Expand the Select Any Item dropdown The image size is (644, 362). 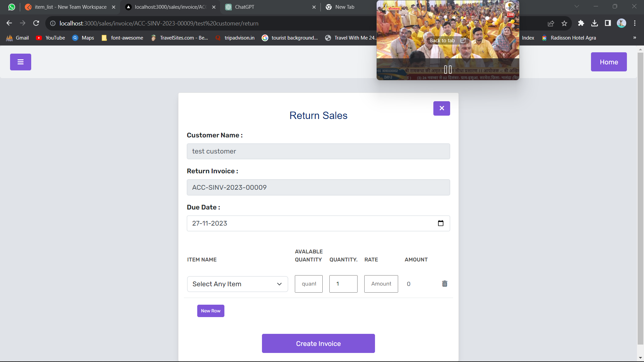coord(237,284)
